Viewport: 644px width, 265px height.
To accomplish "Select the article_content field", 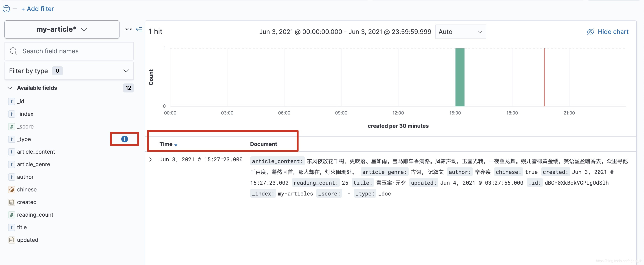I will 36,152.
